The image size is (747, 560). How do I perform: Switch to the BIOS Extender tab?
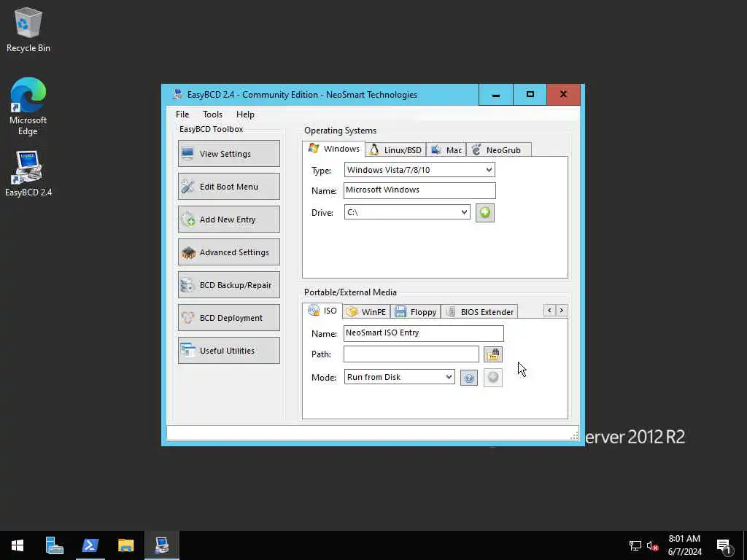(x=480, y=312)
